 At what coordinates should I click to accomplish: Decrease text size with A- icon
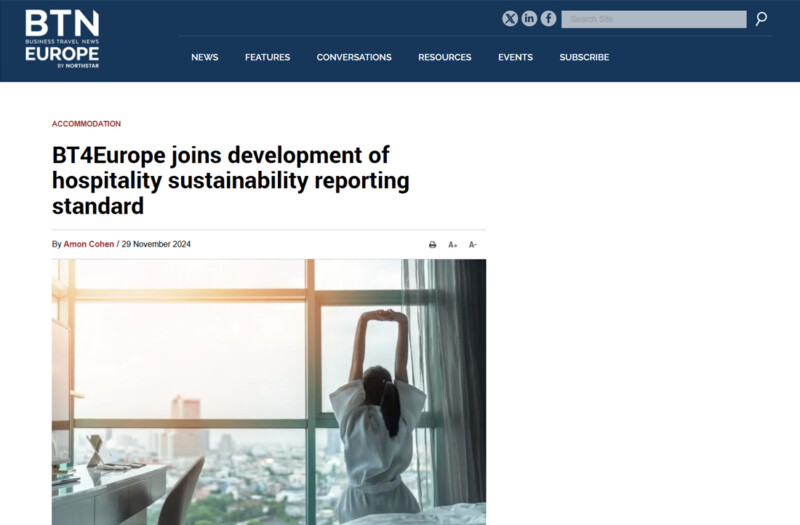(473, 245)
